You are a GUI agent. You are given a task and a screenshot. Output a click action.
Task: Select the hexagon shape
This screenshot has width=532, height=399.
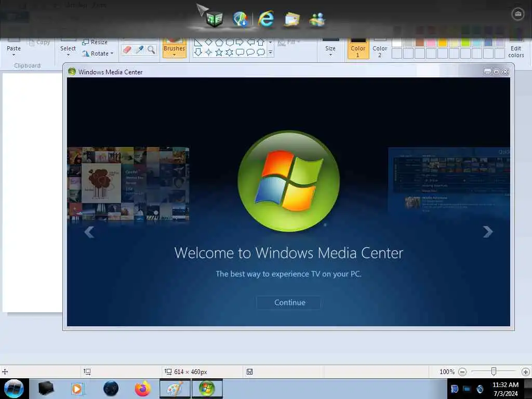point(230,42)
